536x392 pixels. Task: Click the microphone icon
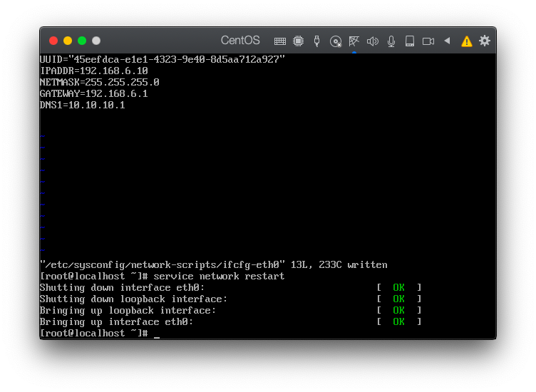tap(391, 41)
